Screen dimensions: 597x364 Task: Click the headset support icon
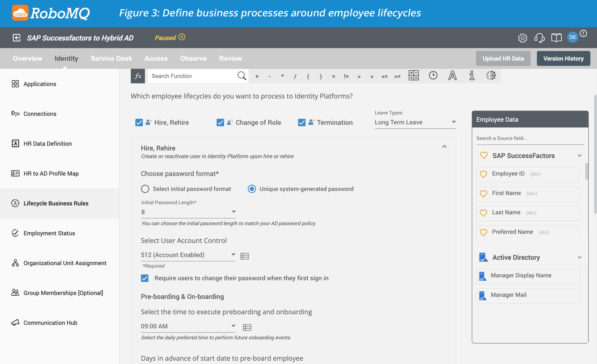pos(539,38)
